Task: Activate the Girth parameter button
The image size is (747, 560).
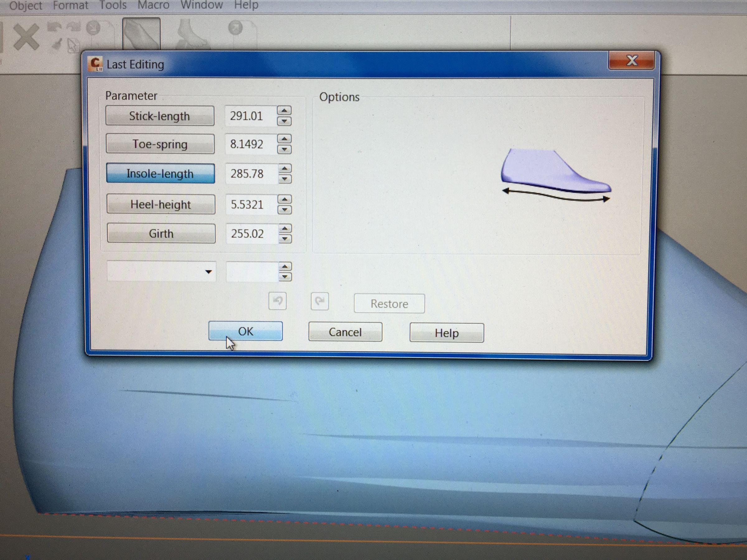Action: [x=161, y=234]
